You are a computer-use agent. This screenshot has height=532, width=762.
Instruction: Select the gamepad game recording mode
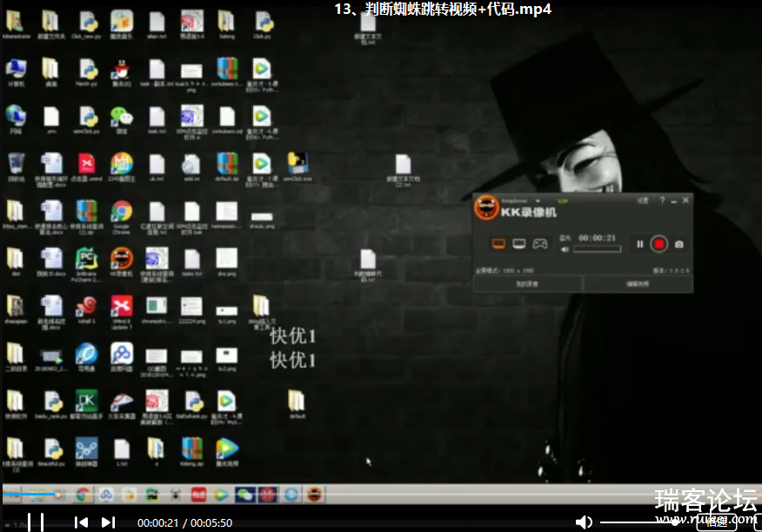coord(540,243)
